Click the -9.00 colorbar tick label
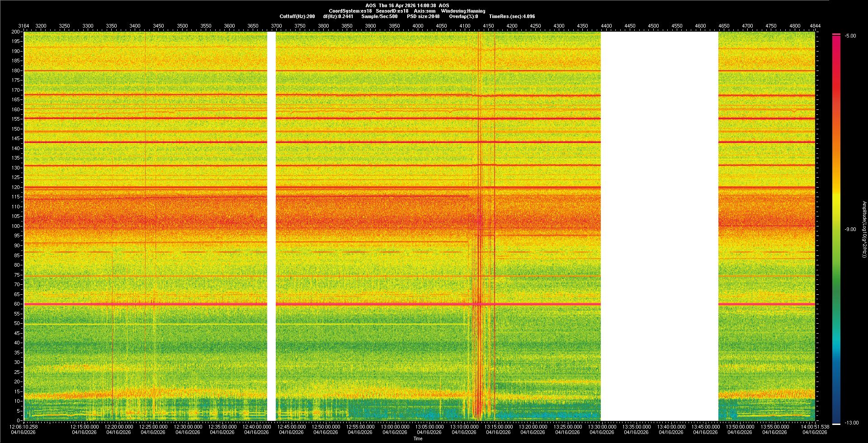The height and width of the screenshot is (443, 868). pyautogui.click(x=850, y=230)
